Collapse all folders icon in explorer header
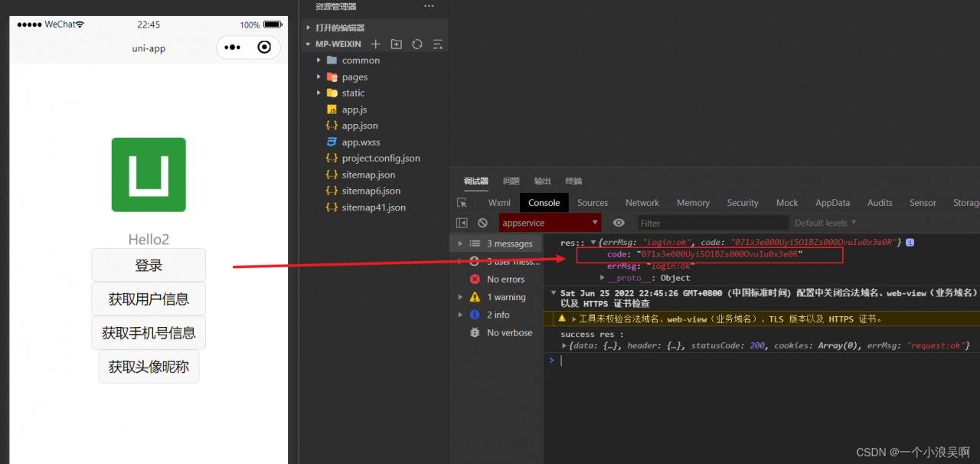The height and width of the screenshot is (464, 980). [x=438, y=44]
